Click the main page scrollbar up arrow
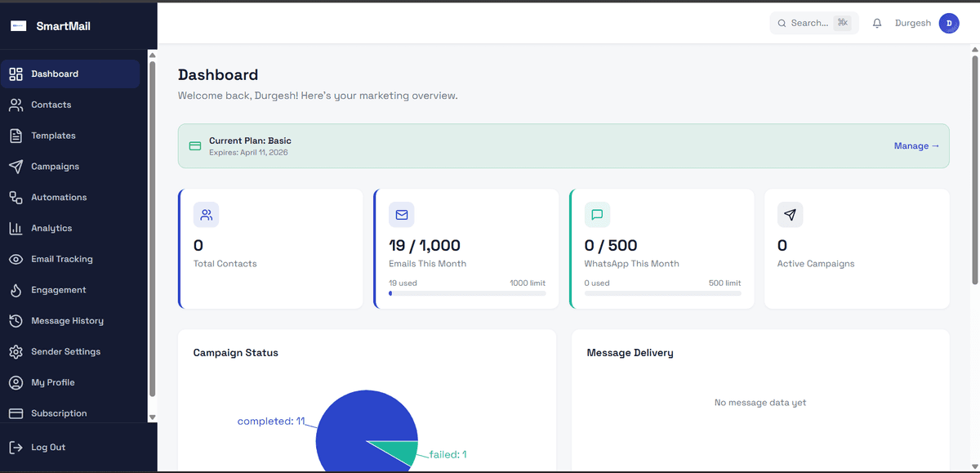This screenshot has height=473, width=980. [x=975, y=51]
